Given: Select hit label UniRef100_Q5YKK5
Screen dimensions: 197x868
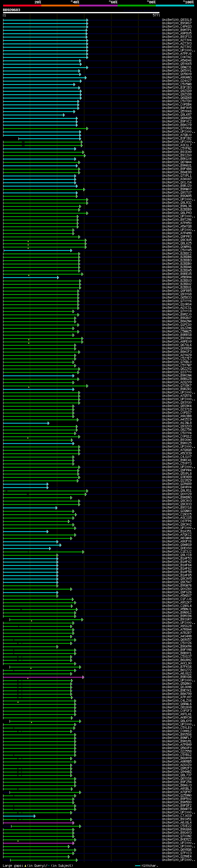Looking at the screenshot, I should tap(177, 64).
